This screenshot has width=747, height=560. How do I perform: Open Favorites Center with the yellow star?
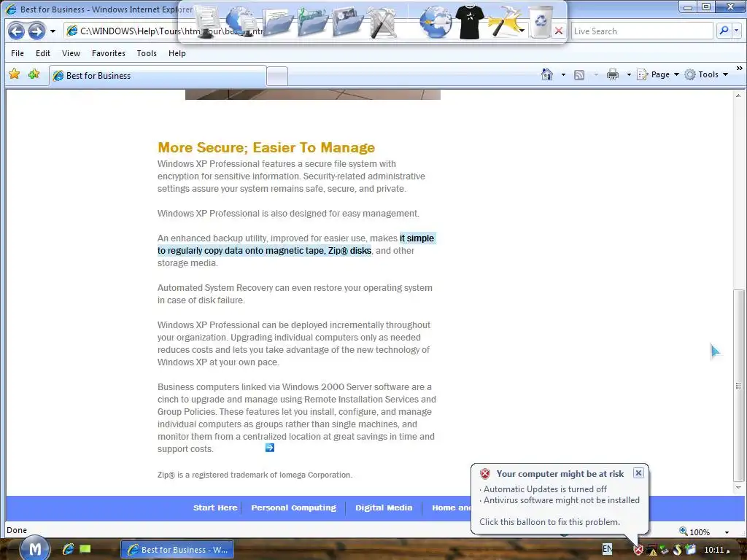click(15, 74)
